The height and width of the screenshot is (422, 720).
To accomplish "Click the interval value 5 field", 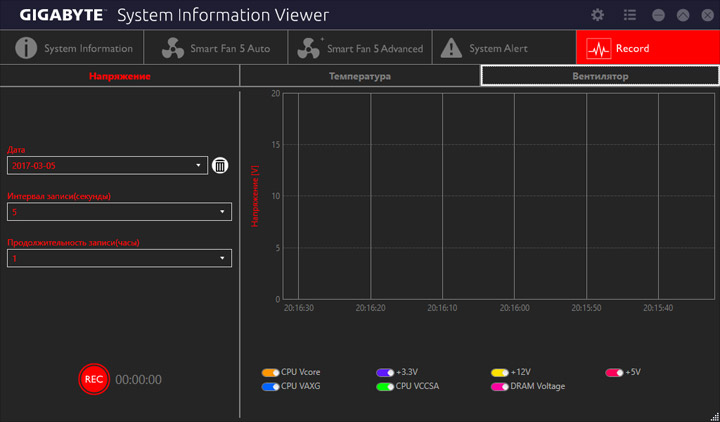I will 119,212.
